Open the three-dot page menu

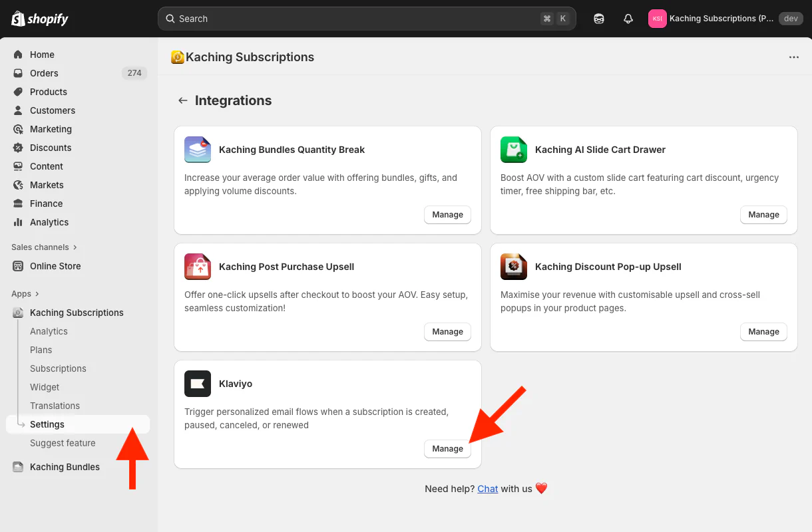794,57
